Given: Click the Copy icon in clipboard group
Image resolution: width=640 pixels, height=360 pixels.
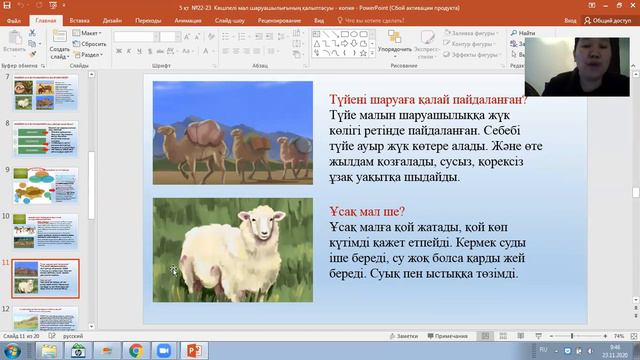Looking at the screenshot, I should [32, 43].
